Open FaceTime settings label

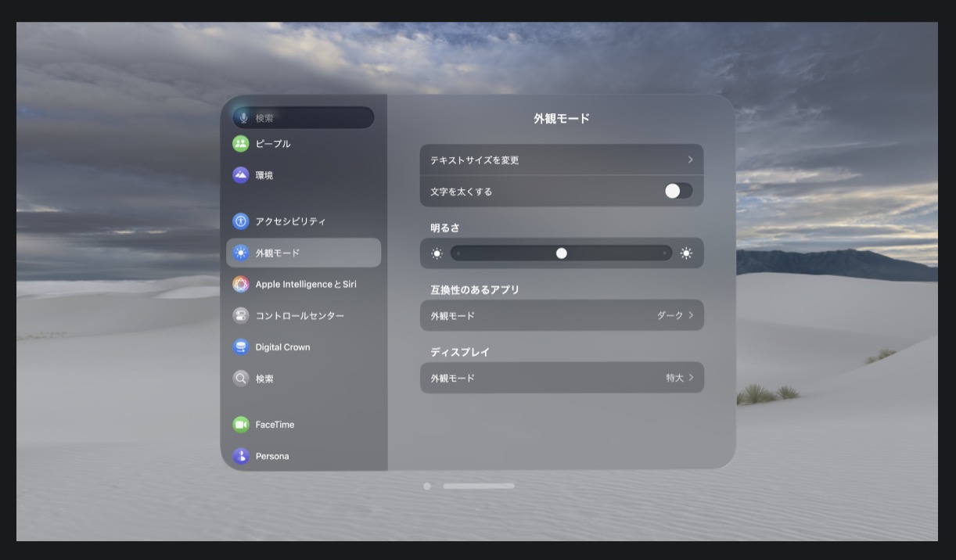pyautogui.click(x=275, y=425)
